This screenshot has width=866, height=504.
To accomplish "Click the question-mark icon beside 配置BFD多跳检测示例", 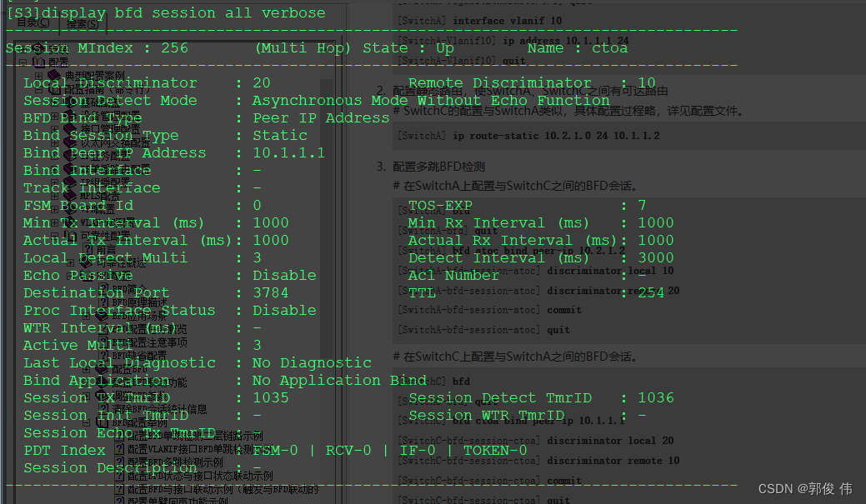I will tap(119, 462).
